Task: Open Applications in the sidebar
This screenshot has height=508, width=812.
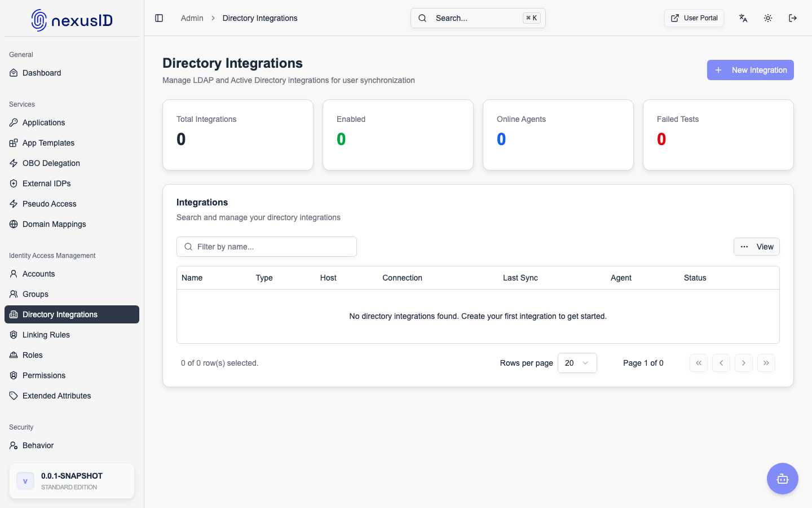Action: [x=72, y=122]
